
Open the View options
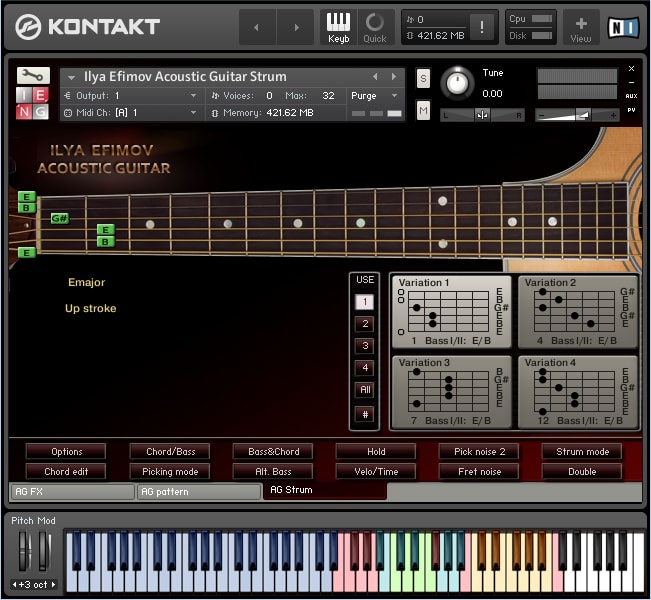pos(581,27)
